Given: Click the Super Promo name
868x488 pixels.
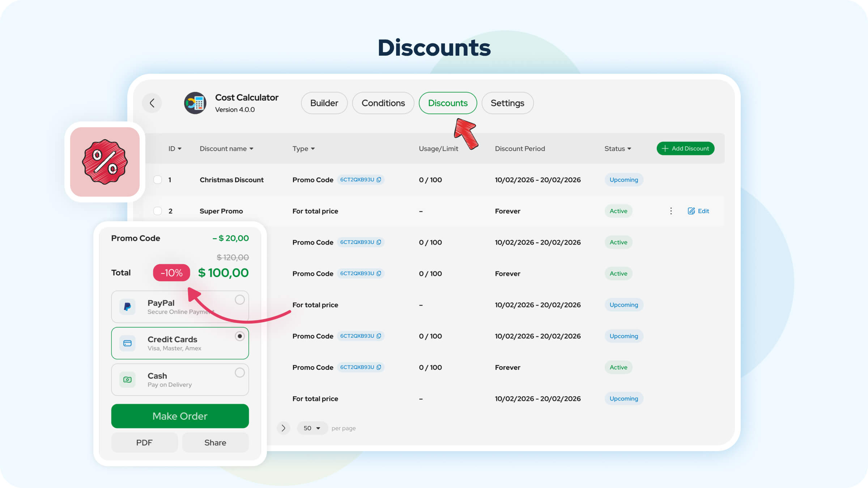Looking at the screenshot, I should coord(221,211).
